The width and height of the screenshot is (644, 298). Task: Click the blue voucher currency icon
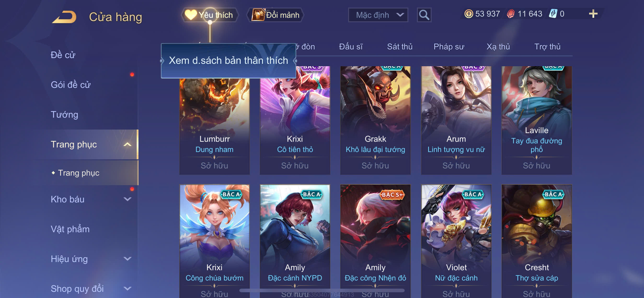(553, 13)
